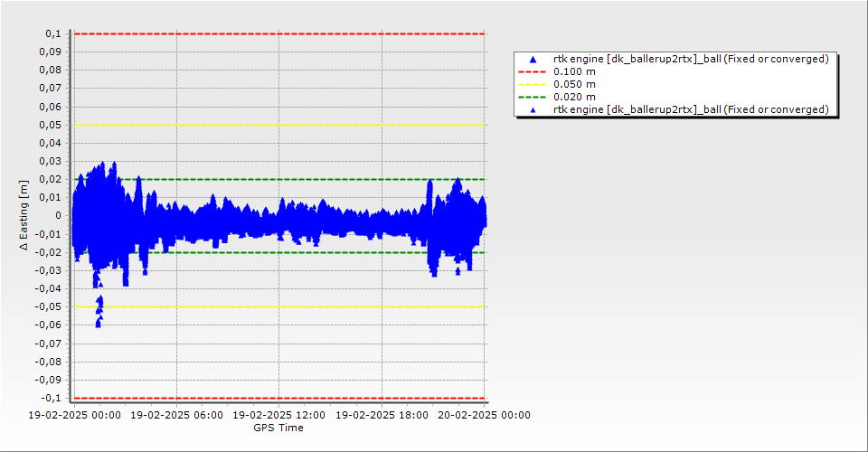Click the 19-02-2025 12:00 time label
The height and width of the screenshot is (452, 868).
tap(278, 415)
